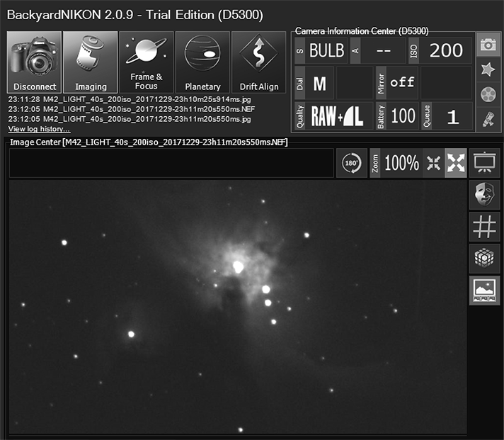Click the Zoom 100% value

(401, 163)
